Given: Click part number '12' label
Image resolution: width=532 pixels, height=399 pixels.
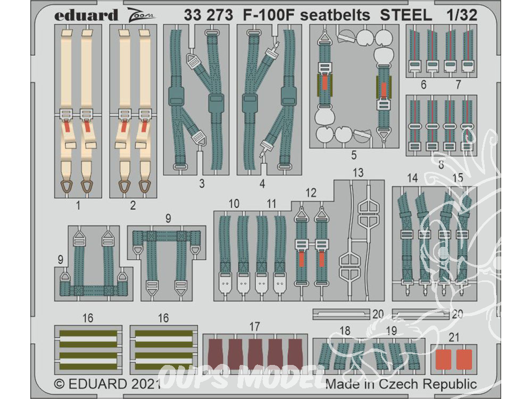Looking at the screenshot, I should pyautogui.click(x=311, y=193).
